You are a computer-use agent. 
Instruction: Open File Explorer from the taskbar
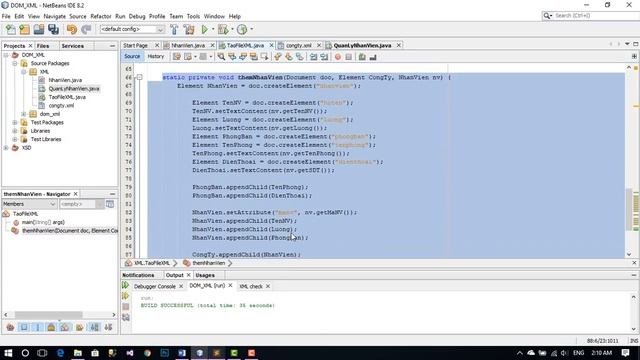tap(78, 353)
